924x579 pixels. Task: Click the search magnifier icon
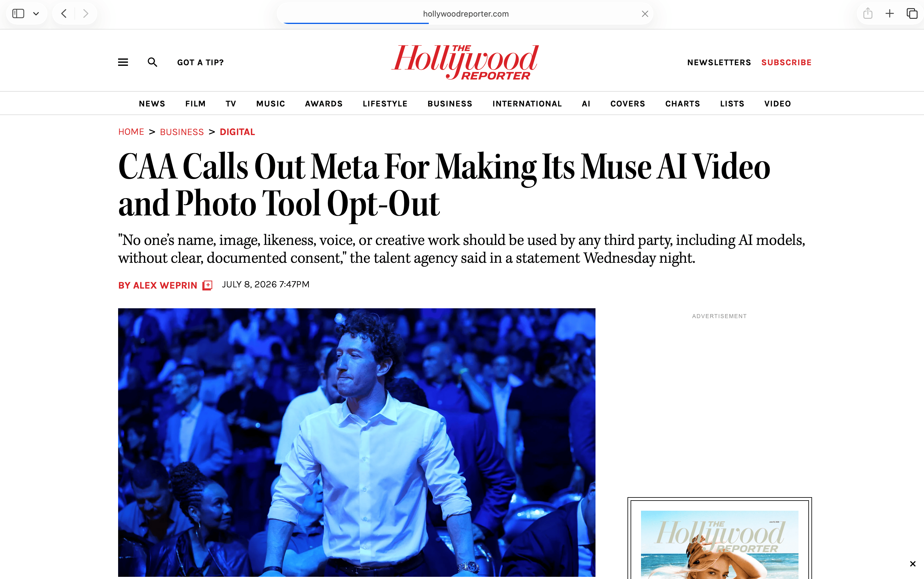(152, 62)
